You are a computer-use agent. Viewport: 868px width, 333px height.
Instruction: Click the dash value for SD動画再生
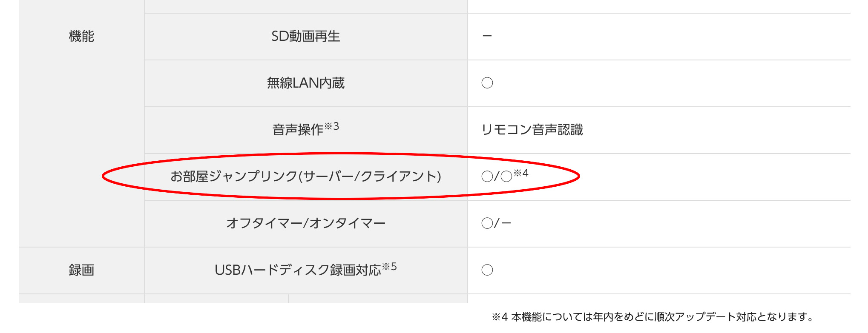[487, 37]
